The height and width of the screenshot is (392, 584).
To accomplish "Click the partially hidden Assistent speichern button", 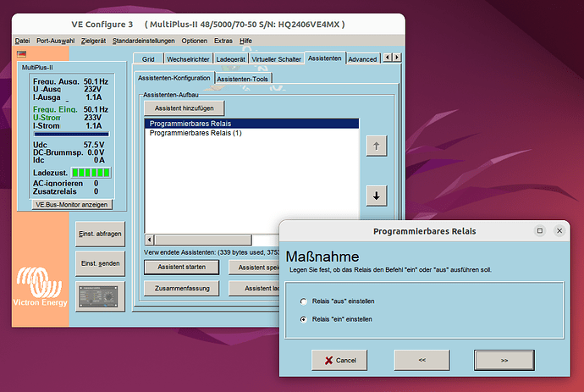I will pyautogui.click(x=254, y=268).
